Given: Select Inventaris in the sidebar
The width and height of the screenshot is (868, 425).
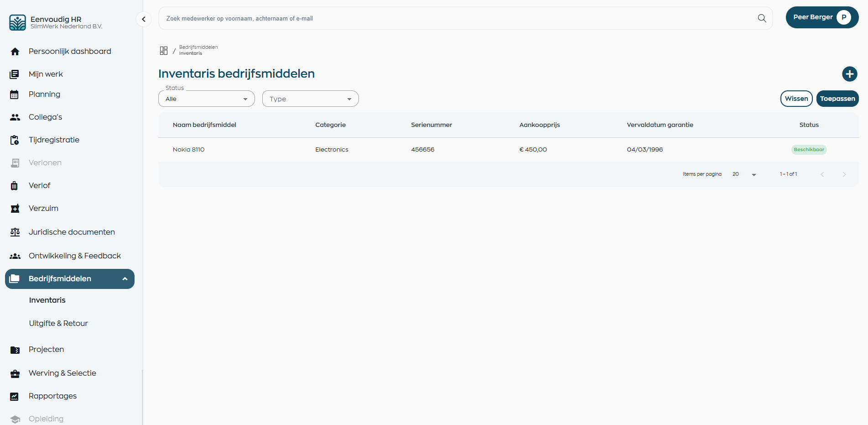Looking at the screenshot, I should 47,300.
